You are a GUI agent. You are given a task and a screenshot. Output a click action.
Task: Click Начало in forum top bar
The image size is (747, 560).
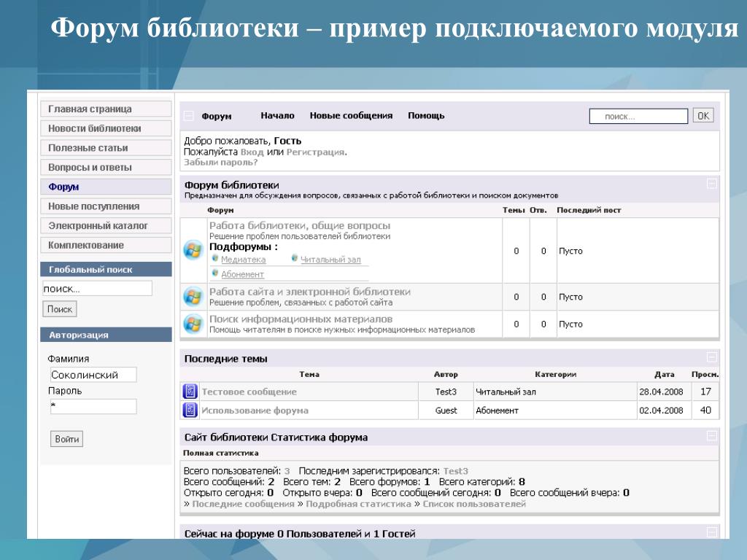coord(277,116)
